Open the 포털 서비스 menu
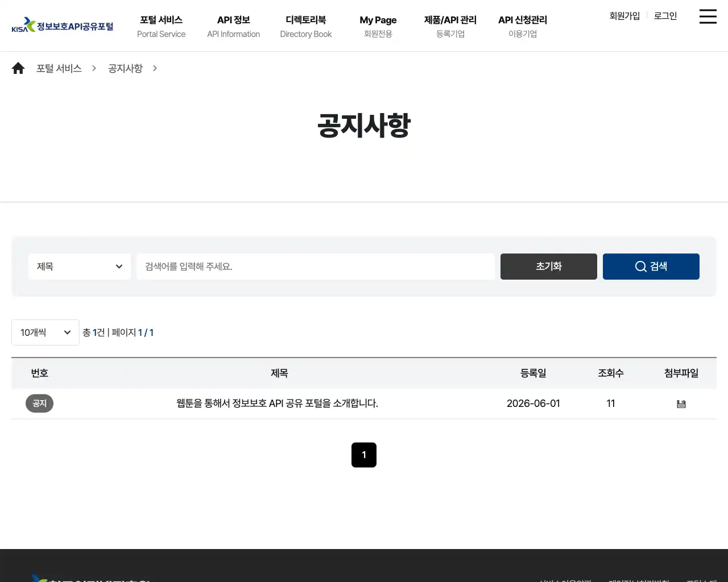The width and height of the screenshot is (728, 582). tap(161, 26)
